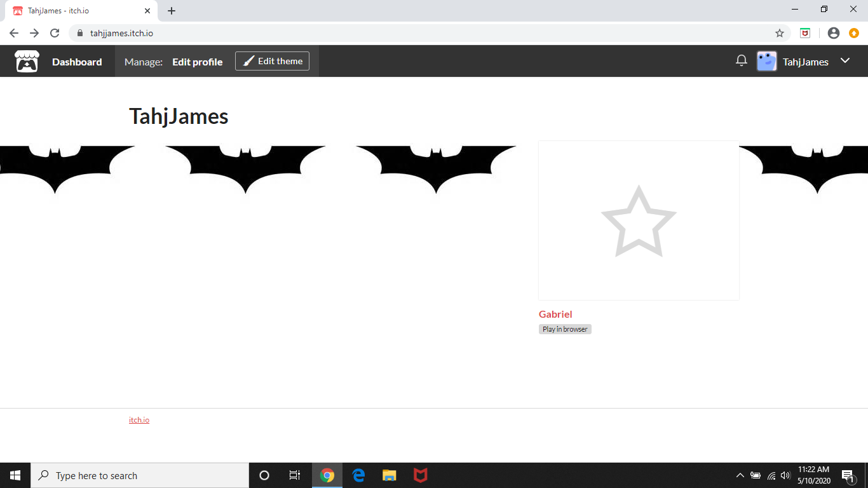Image resolution: width=868 pixels, height=488 pixels.
Task: Open the clock and date flyout
Action: point(814,475)
